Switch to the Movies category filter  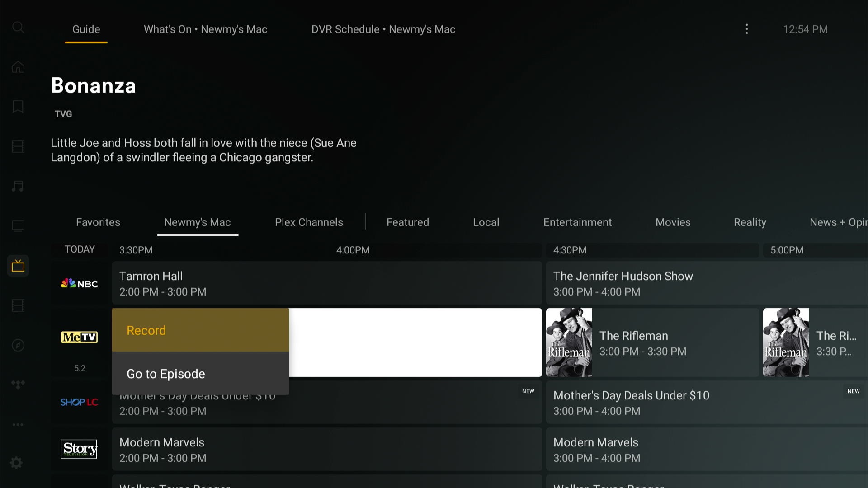click(x=673, y=222)
